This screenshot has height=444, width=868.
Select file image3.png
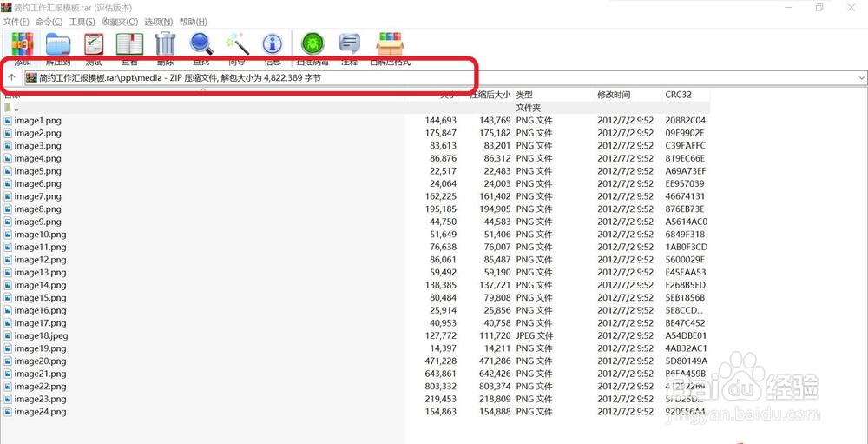point(37,146)
